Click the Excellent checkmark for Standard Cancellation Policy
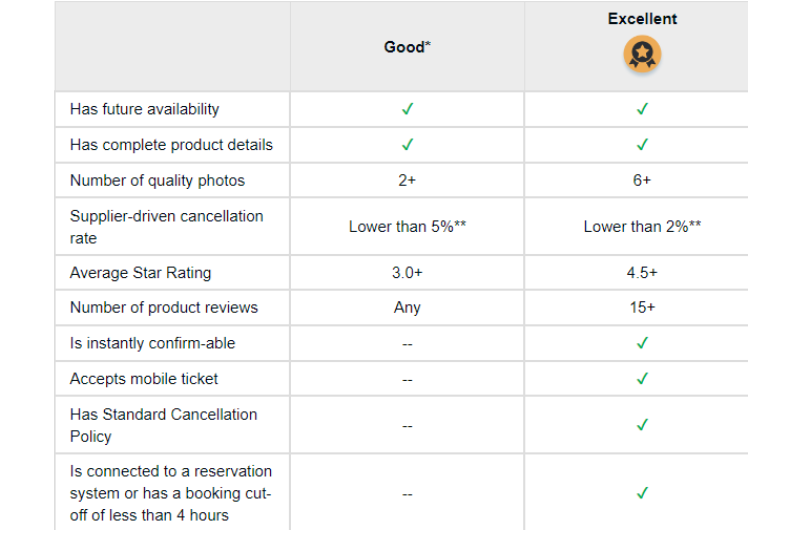This screenshot has width=801, height=534. (642, 425)
